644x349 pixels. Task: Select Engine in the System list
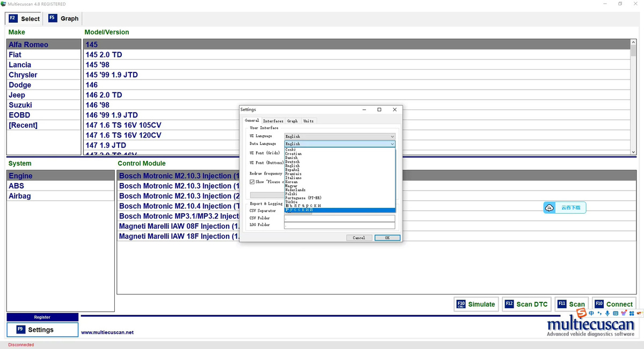click(61, 176)
